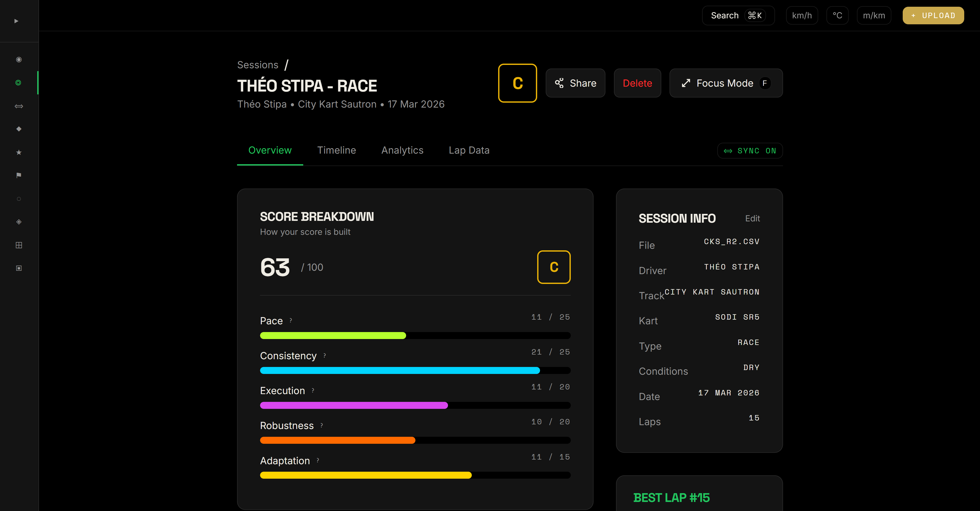This screenshot has height=511, width=980.
Task: Switch to the Timeline tab
Action: click(336, 150)
